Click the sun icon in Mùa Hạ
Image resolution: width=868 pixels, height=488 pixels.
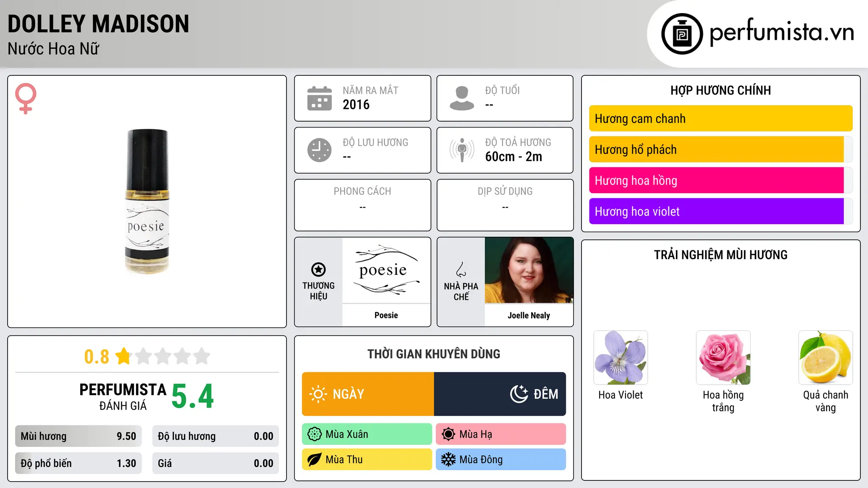[x=448, y=434]
